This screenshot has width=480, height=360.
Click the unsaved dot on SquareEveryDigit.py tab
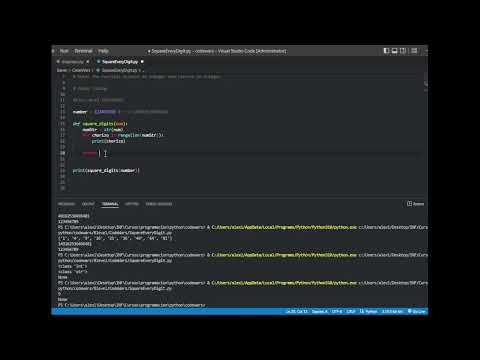click(142, 62)
